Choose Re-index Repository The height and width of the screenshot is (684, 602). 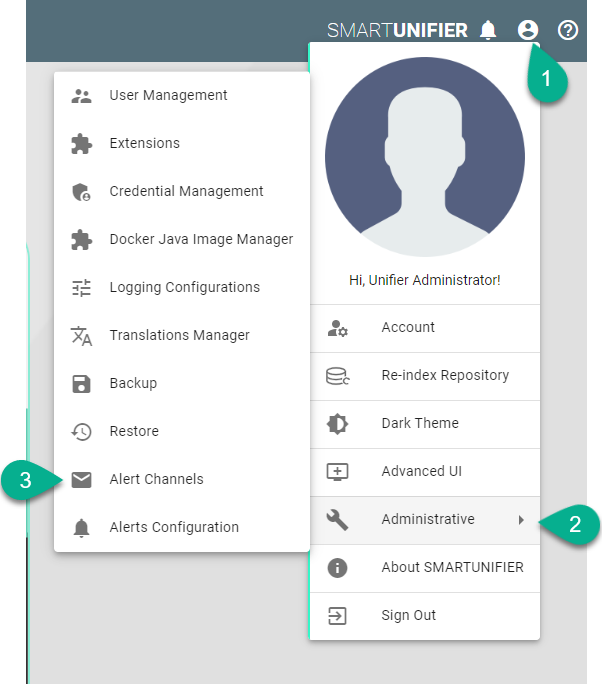point(445,376)
